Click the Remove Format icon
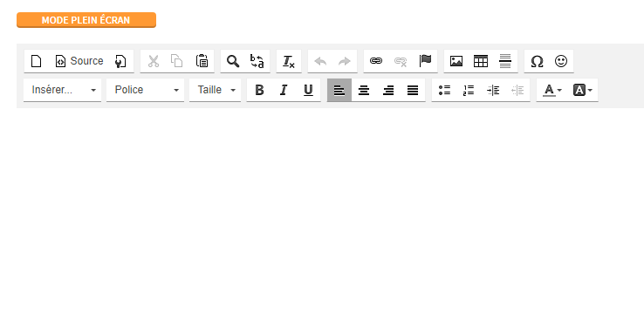644x335 pixels. (289, 61)
